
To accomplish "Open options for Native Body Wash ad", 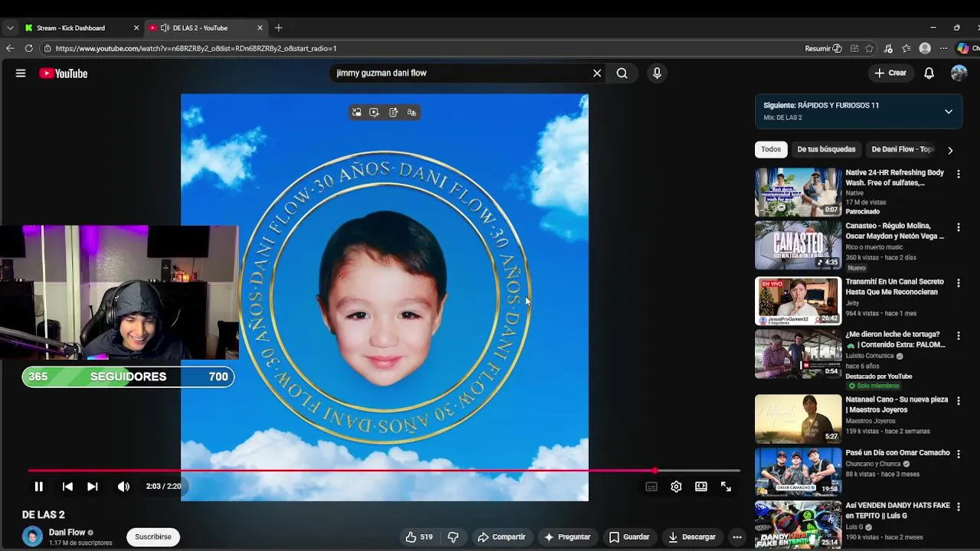I will coord(958,174).
